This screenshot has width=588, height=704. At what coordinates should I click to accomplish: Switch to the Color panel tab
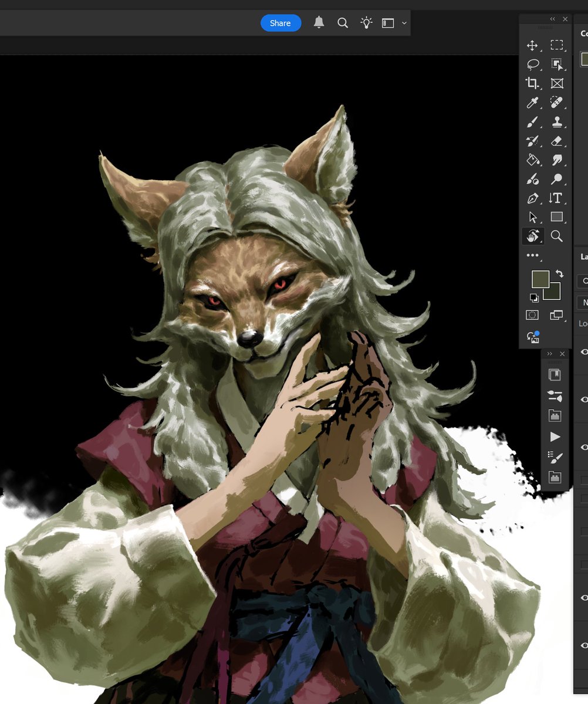coord(584,34)
